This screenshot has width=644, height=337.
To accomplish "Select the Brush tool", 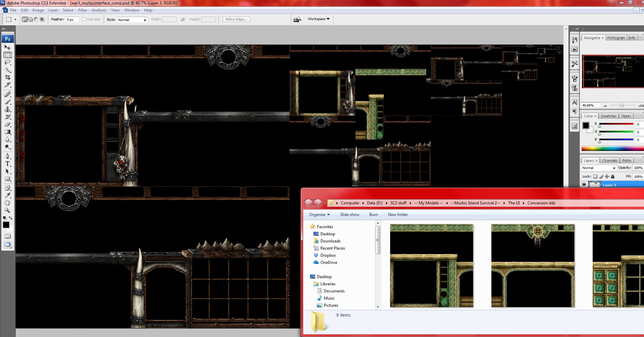I will [x=7, y=102].
